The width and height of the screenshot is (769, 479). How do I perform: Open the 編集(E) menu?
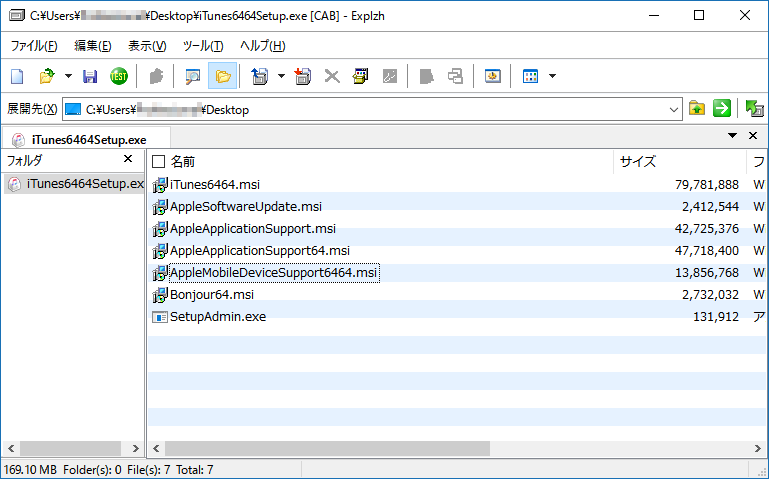93,46
